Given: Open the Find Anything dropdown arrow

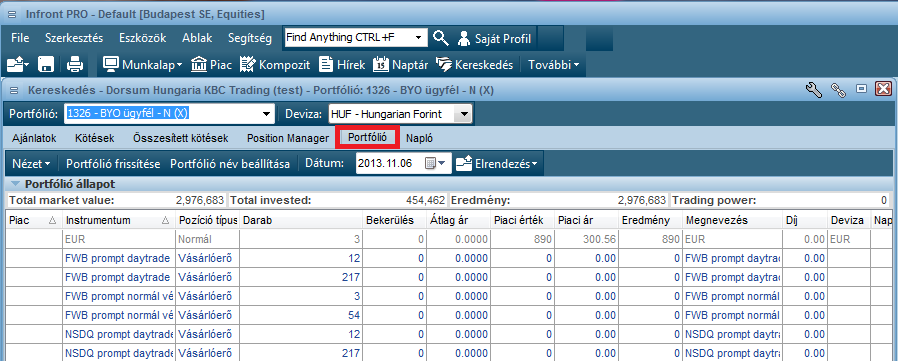Looking at the screenshot, I should click(x=420, y=38).
